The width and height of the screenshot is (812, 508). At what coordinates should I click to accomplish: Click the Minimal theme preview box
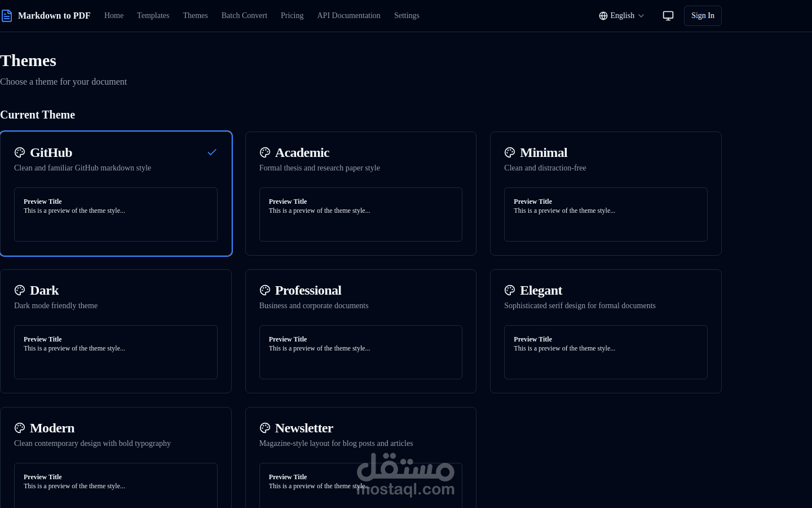pyautogui.click(x=606, y=214)
